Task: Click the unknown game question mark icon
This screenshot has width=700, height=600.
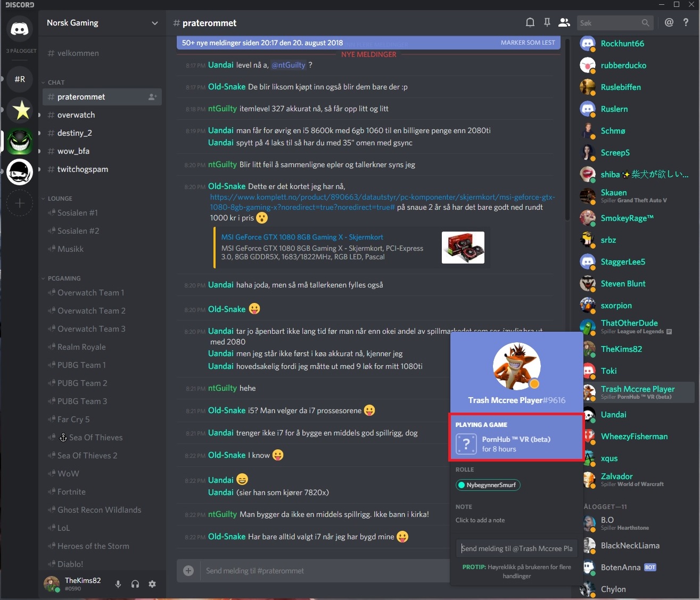Action: tap(466, 443)
